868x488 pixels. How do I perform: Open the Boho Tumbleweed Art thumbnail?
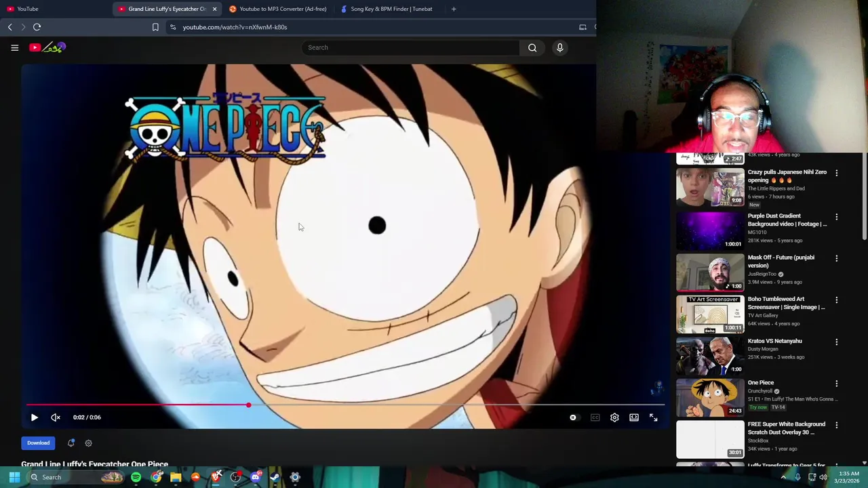tap(710, 314)
